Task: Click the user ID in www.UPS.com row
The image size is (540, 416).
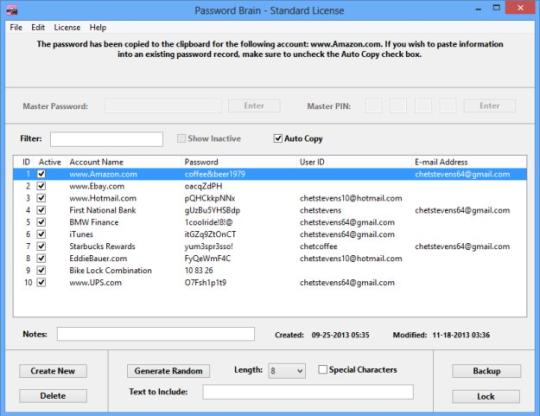Action: pyautogui.click(x=347, y=283)
